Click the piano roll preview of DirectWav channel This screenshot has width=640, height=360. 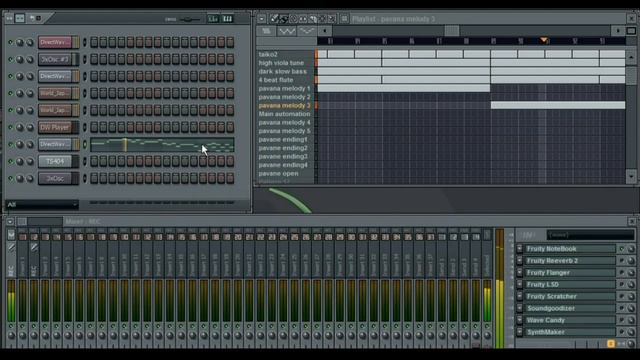pos(162,144)
